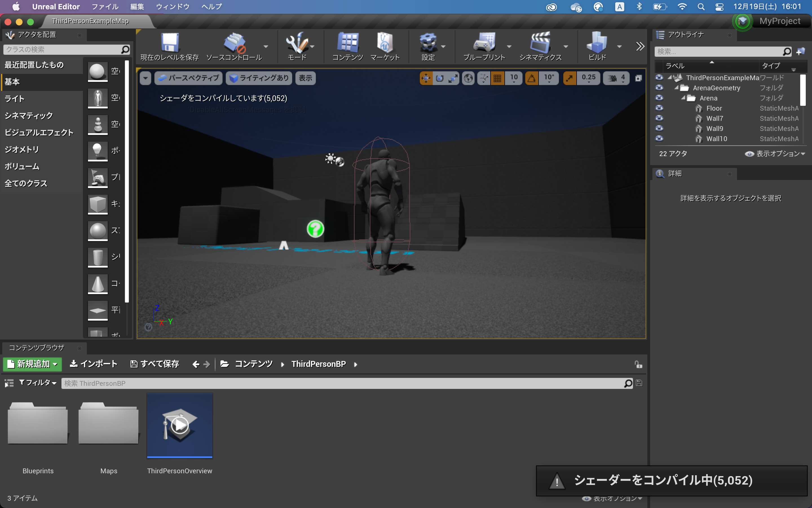Open the 編集 menu
Screen dimensions: 812x508
point(137,7)
